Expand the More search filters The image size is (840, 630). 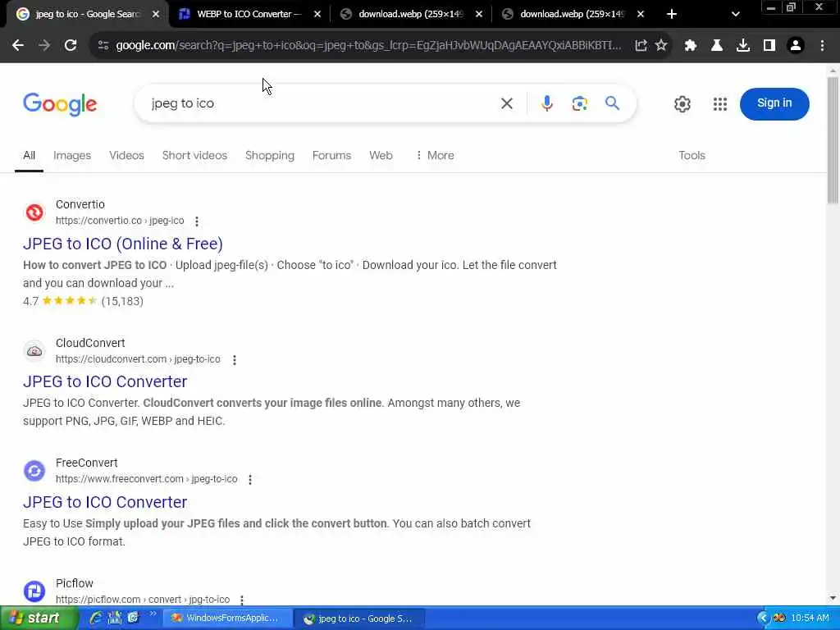click(435, 155)
